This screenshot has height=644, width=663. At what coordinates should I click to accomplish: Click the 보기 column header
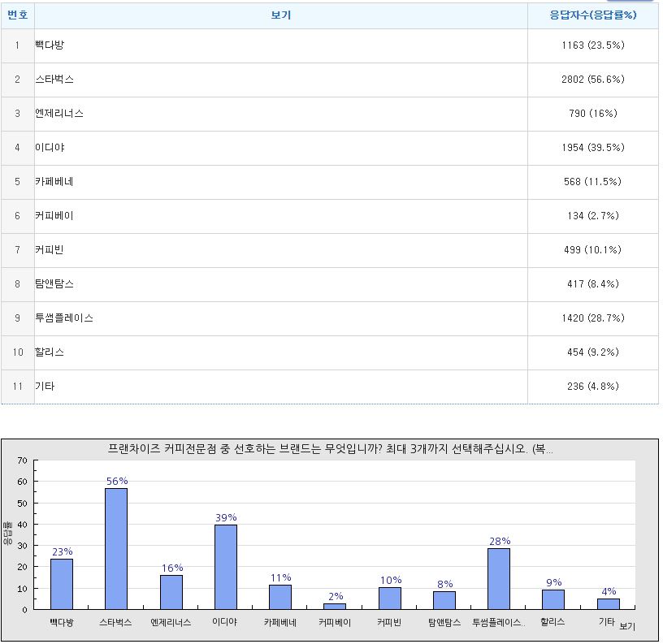coord(281,15)
